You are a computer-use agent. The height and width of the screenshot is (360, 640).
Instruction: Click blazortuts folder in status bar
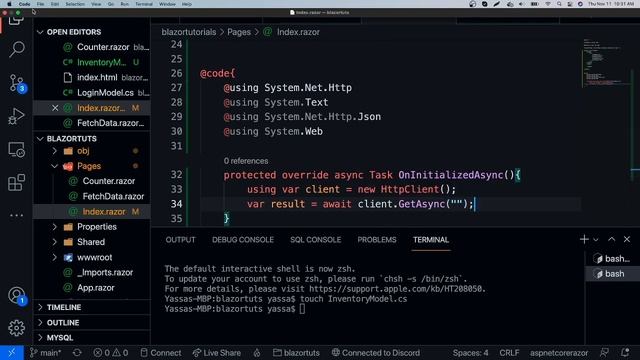(x=296, y=353)
